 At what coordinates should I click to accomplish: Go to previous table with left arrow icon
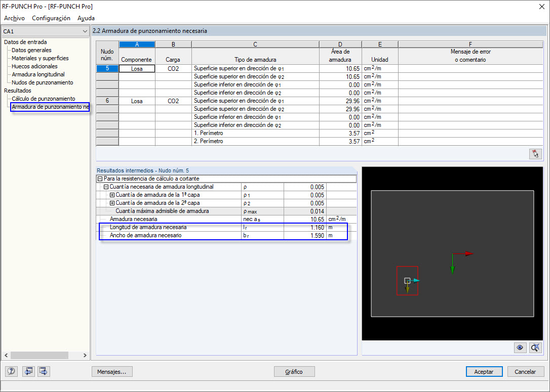28,371
